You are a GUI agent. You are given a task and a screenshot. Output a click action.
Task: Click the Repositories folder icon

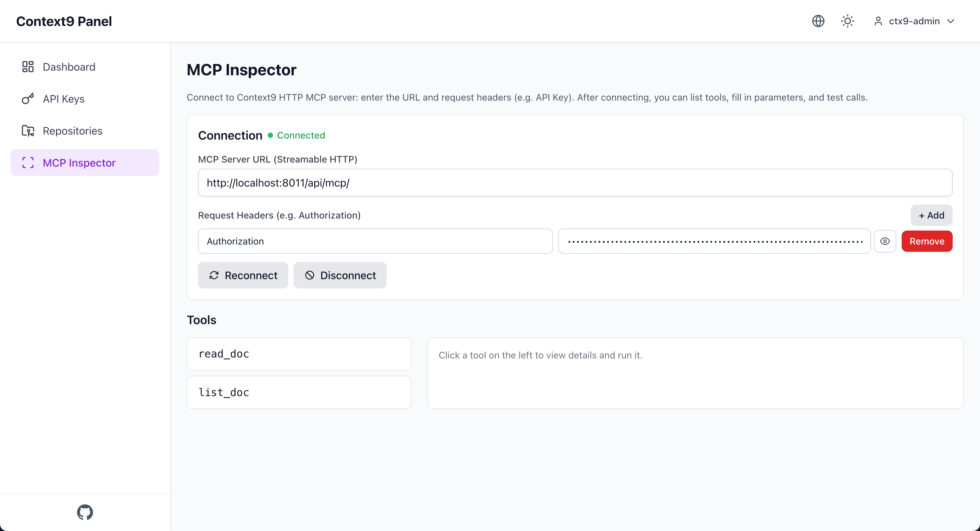(28, 131)
